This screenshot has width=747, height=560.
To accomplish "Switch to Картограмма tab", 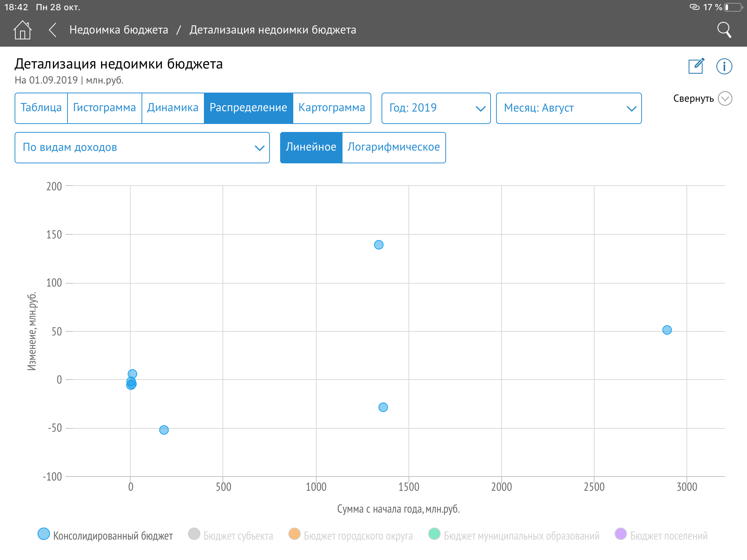I will tap(332, 108).
